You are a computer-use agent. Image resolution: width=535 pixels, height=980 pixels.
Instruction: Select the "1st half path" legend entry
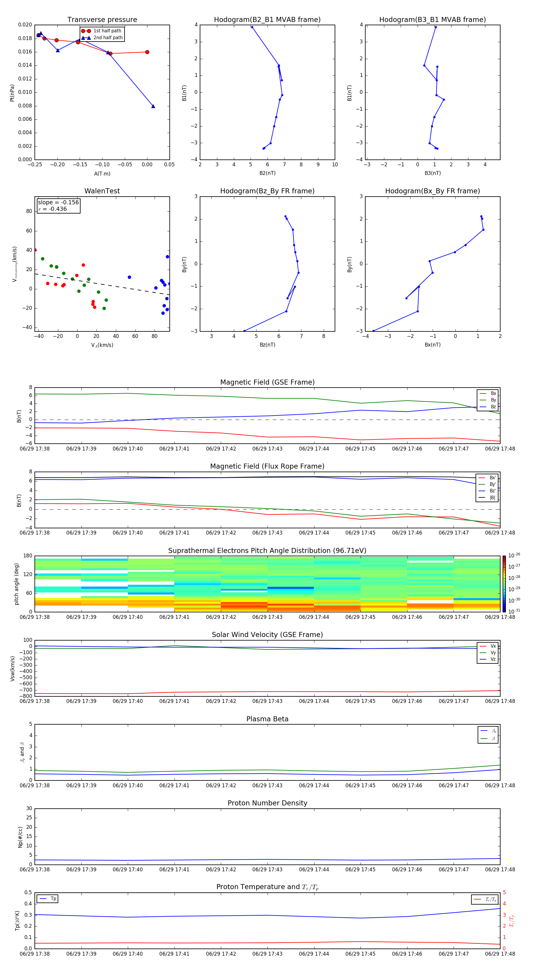pos(102,31)
